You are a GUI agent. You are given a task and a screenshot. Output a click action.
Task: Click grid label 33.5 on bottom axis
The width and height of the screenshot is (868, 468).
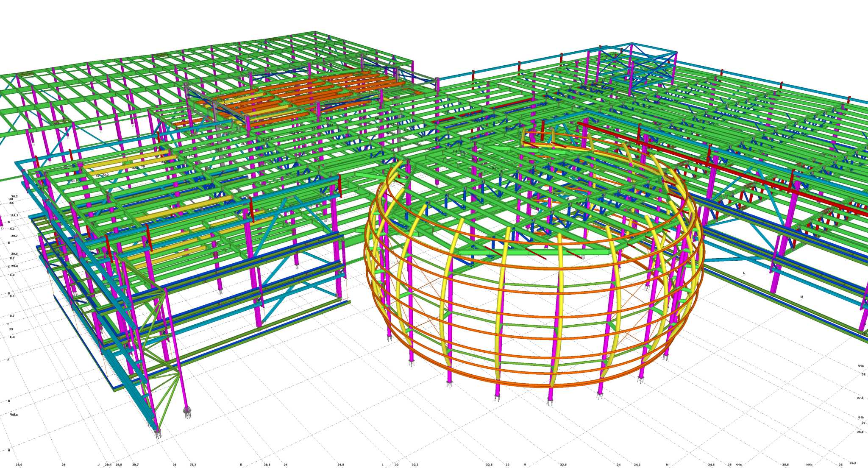(563, 465)
